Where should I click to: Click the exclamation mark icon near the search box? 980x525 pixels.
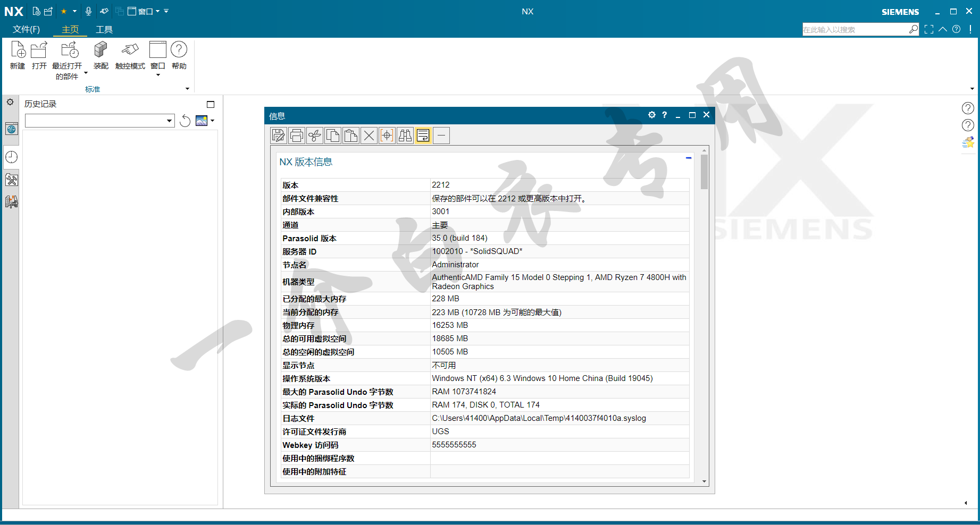(970, 29)
